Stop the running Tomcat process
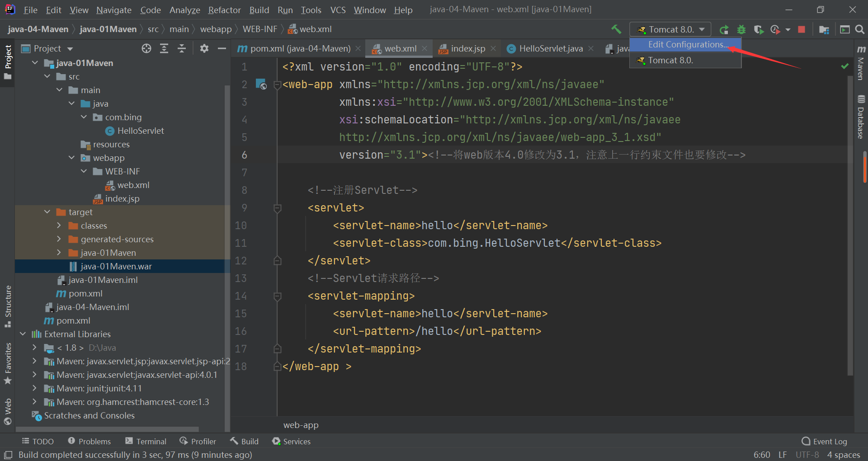The width and height of the screenshot is (868, 461). click(x=802, y=29)
